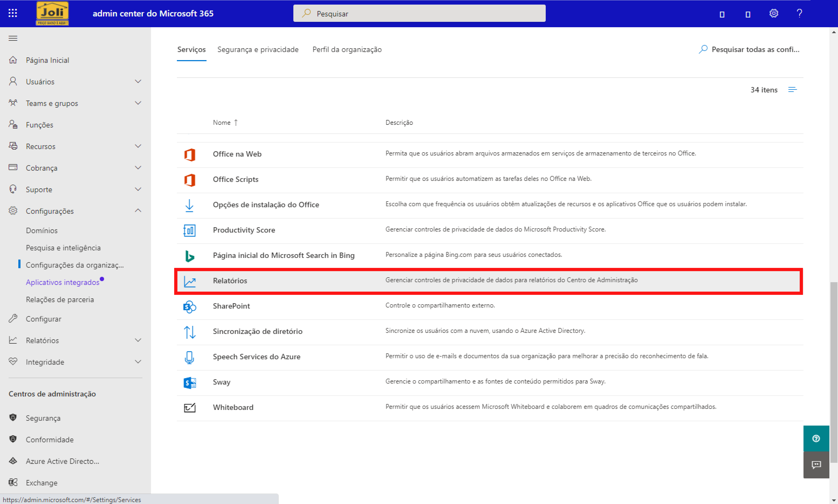Open the help question mark icon
Viewport: 838px width, 504px height.
click(799, 13)
